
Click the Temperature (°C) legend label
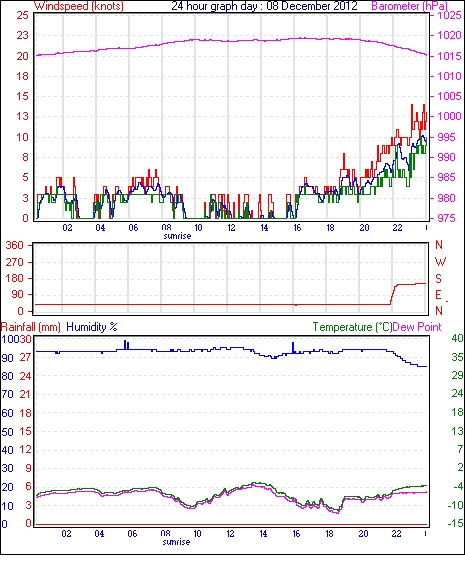[352, 327]
